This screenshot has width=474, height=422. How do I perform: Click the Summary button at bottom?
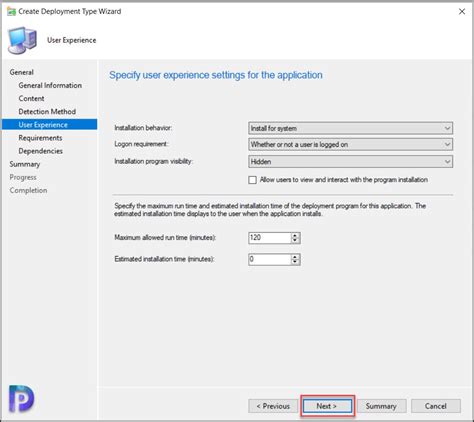coord(381,406)
